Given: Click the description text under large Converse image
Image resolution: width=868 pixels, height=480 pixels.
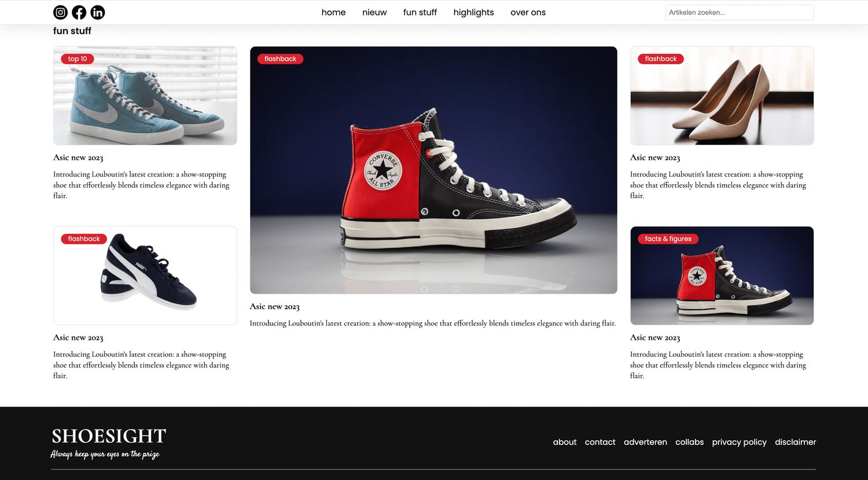Looking at the screenshot, I should tap(433, 323).
